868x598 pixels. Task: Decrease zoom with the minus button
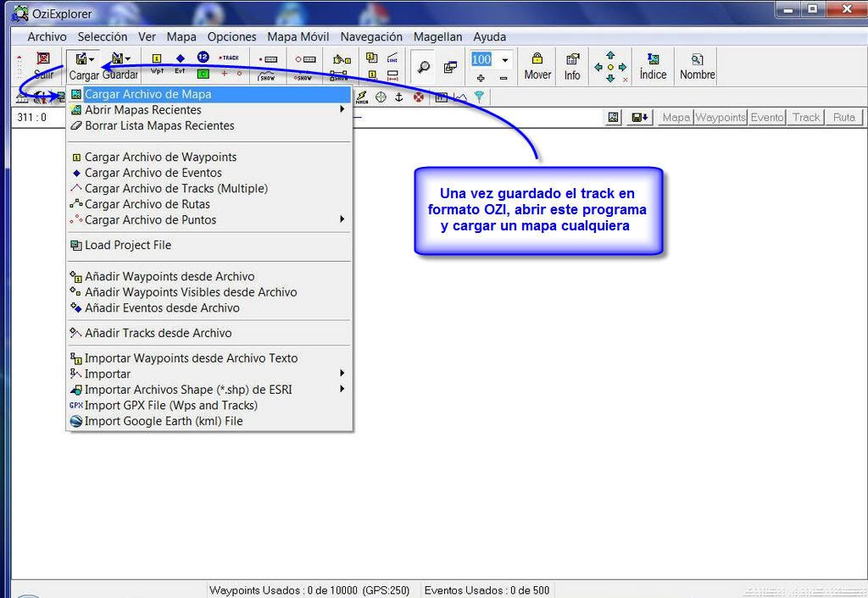[x=504, y=79]
